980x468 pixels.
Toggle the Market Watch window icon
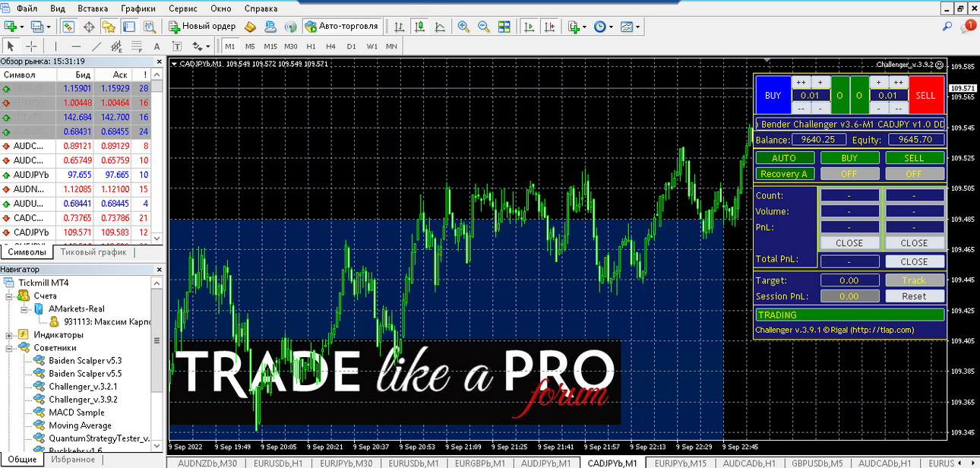point(68,26)
